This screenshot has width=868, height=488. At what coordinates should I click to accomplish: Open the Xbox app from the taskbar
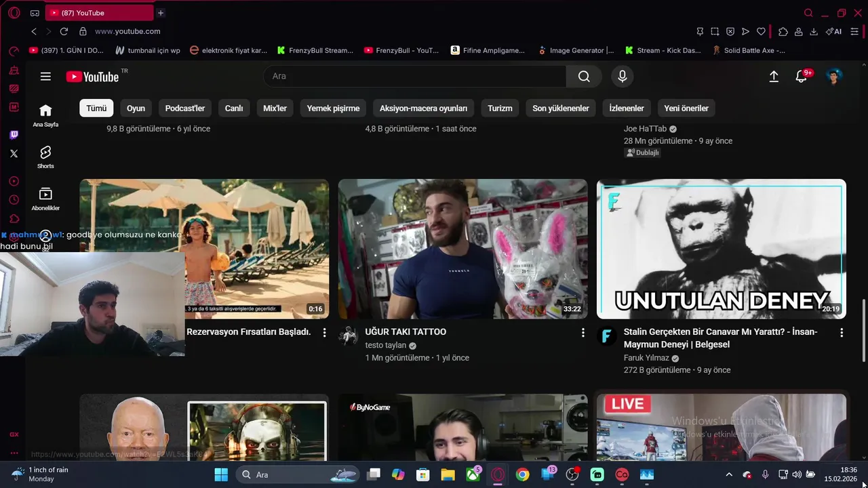[473, 474]
